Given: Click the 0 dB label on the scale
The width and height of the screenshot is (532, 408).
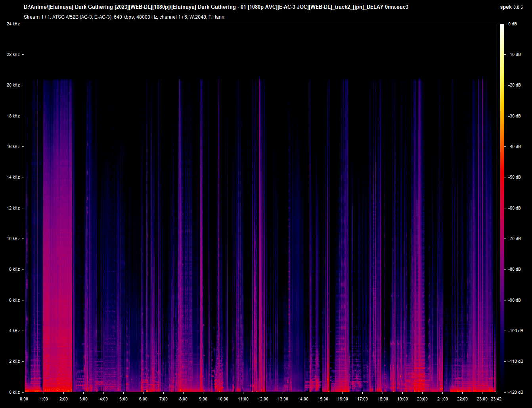Looking at the screenshot, I should pos(513,24).
